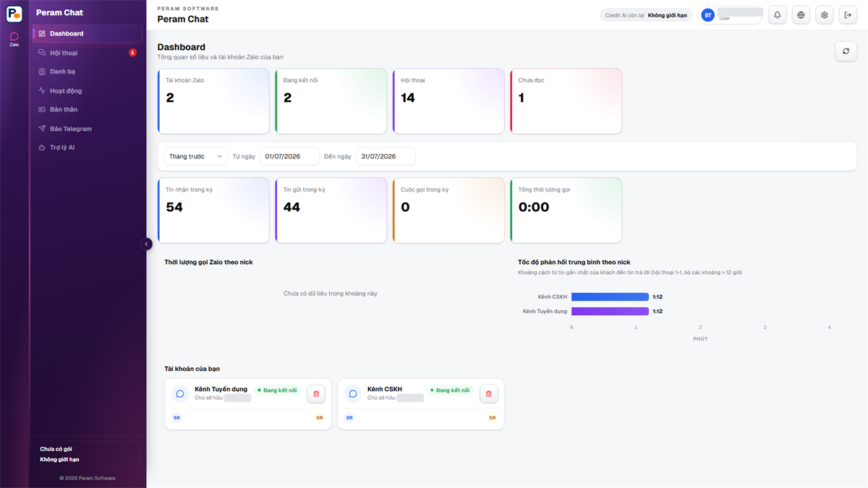
Task: Click the Kênh CSKH account name
Action: (x=385, y=389)
